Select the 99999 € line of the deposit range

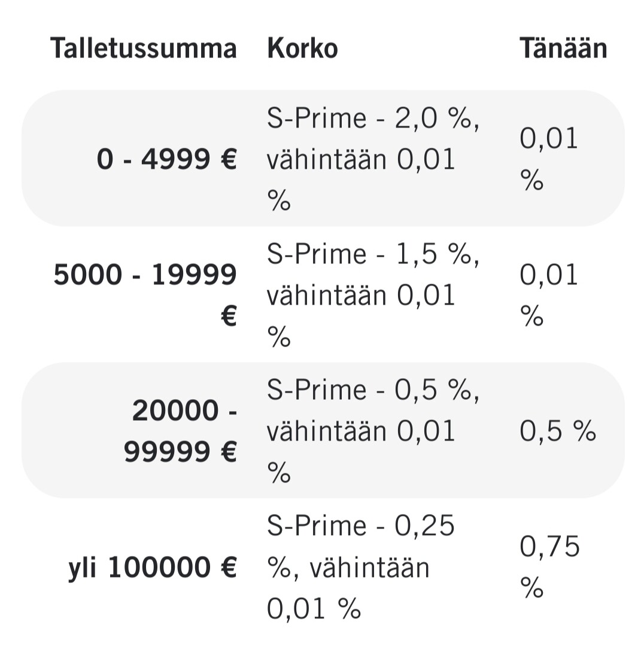180,451
